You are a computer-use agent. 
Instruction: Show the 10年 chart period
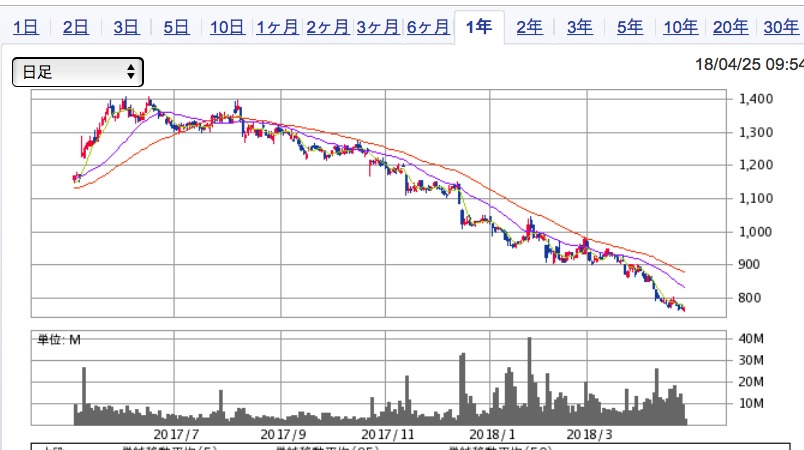point(680,27)
